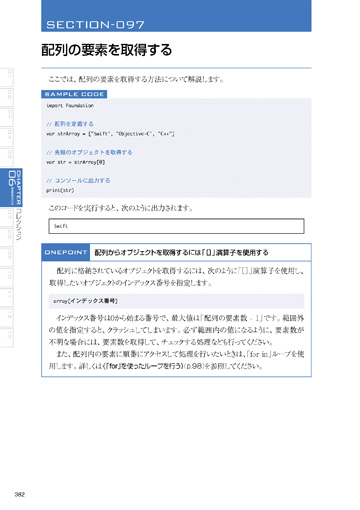Jump to the chapter 11 side tab

coord(7,297)
